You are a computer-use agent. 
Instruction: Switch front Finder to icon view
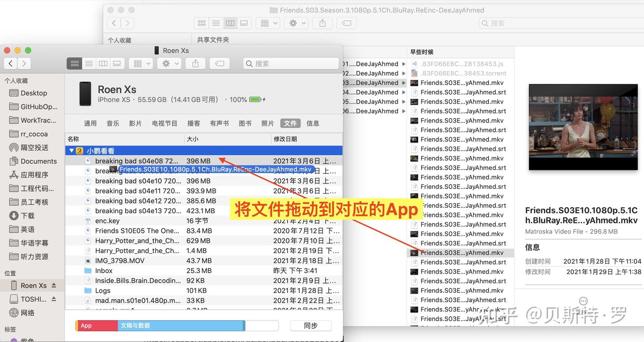pos(74,63)
